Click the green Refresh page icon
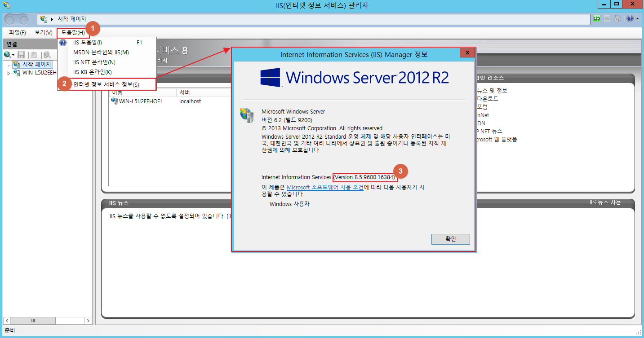This screenshot has width=644, height=338. point(597,19)
